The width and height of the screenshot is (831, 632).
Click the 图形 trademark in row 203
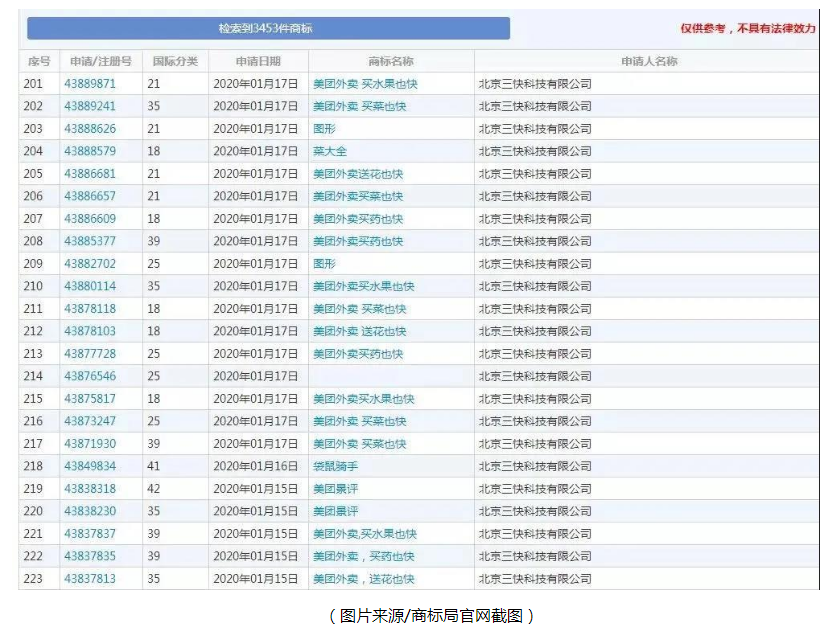click(x=324, y=129)
